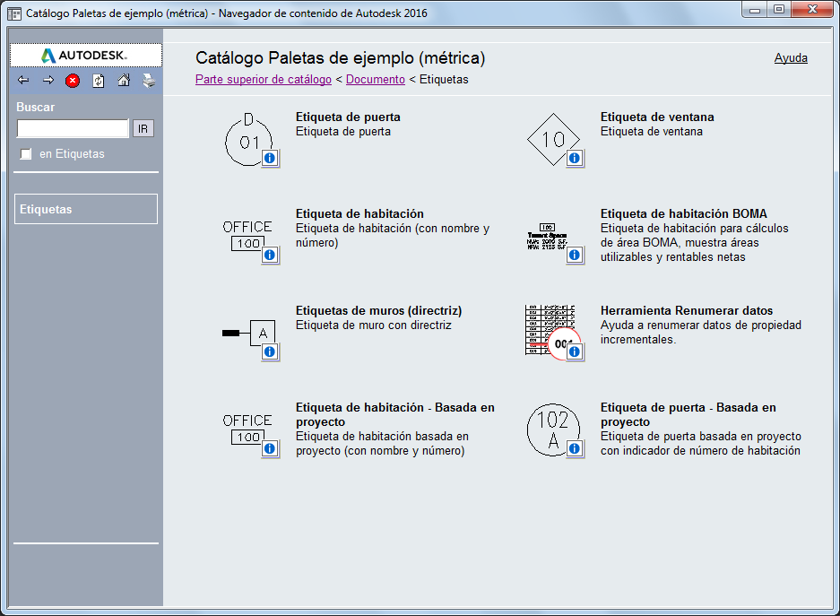Open info for habitación Basada en proyecto
The width and height of the screenshot is (840, 616).
[270, 448]
